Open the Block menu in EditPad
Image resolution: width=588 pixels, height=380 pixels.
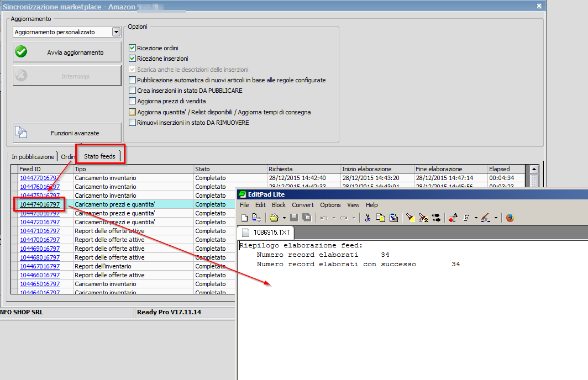pyautogui.click(x=279, y=205)
